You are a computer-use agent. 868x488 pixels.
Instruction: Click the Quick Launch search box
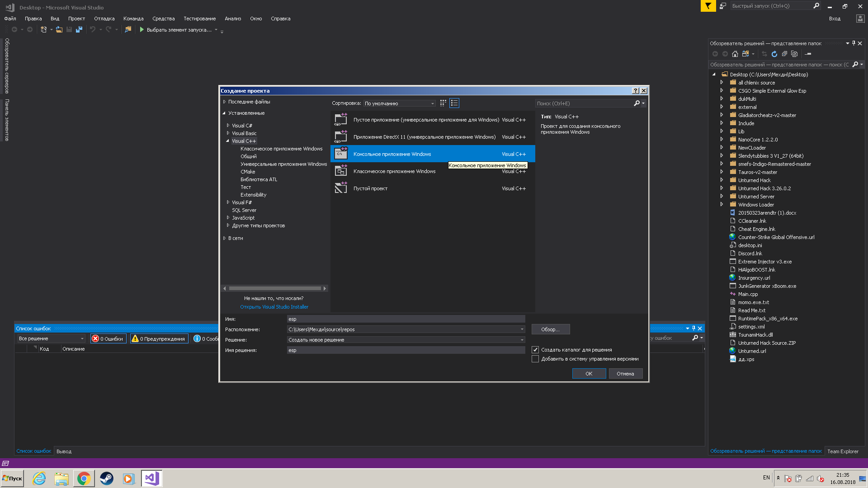(x=771, y=6)
